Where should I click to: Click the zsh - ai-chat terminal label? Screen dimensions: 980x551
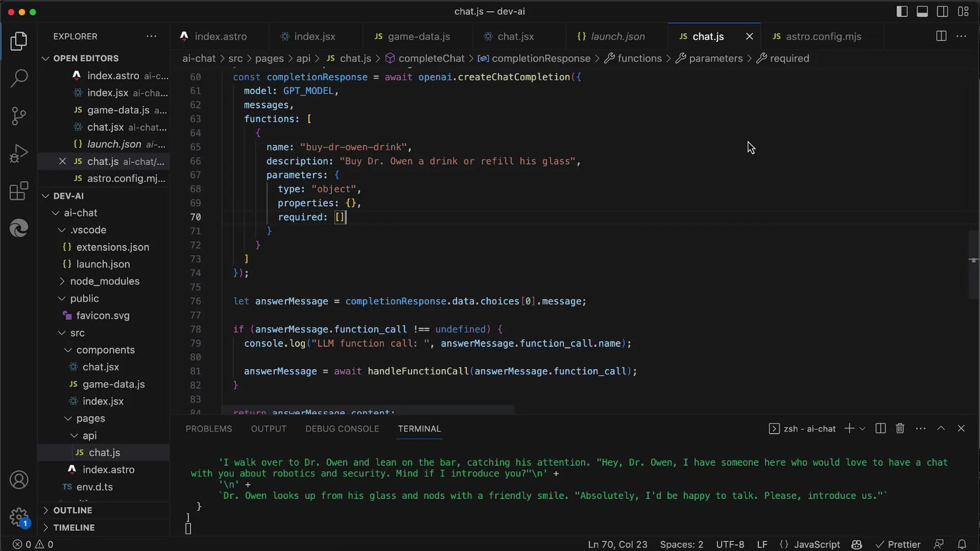pyautogui.click(x=802, y=428)
